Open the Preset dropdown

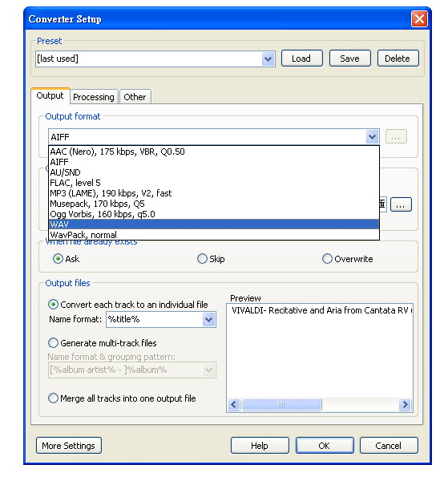click(x=268, y=59)
